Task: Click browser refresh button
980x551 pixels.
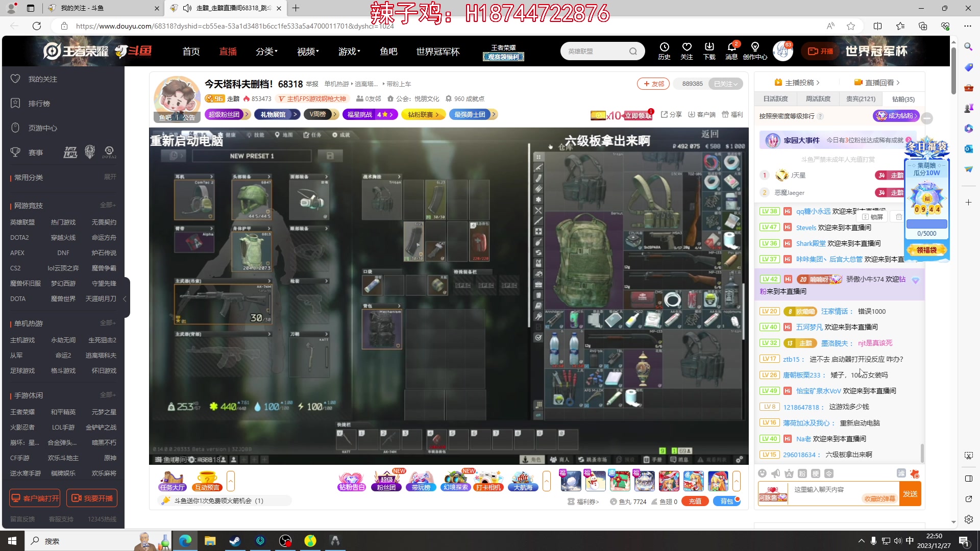Action: [37, 26]
